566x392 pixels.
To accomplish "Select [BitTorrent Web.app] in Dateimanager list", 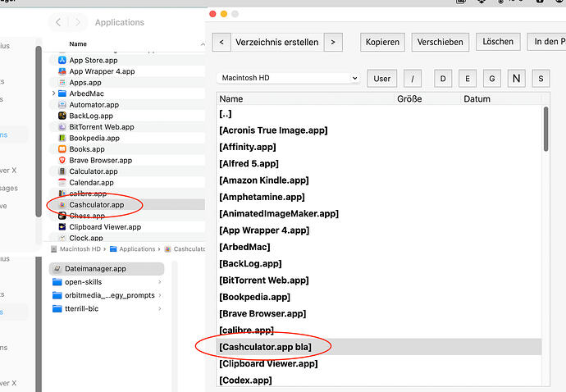I will [x=379, y=280].
